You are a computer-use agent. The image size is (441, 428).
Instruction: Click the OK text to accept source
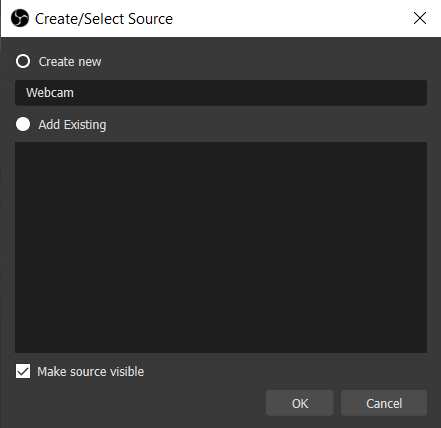coord(300,404)
